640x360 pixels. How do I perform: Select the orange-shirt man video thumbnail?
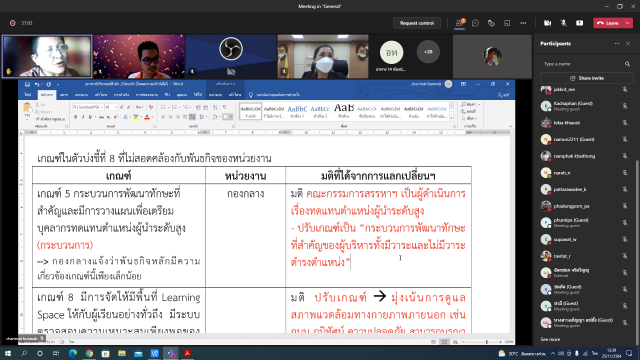(139, 56)
